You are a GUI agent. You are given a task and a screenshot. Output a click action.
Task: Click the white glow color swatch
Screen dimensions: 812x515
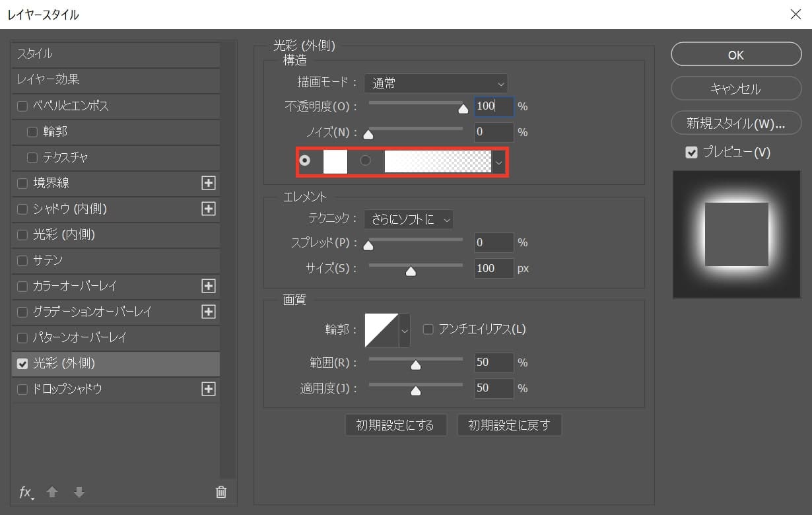335,162
